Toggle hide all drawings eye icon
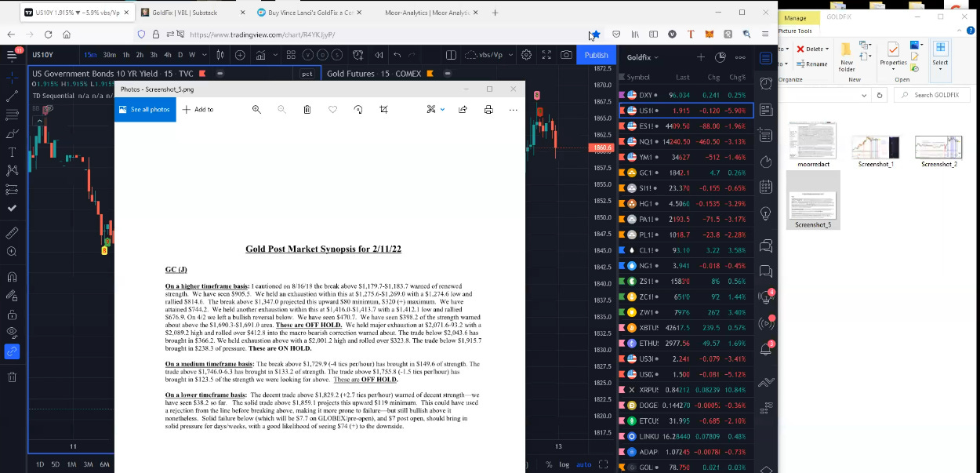This screenshot has height=473, width=980. (12, 333)
